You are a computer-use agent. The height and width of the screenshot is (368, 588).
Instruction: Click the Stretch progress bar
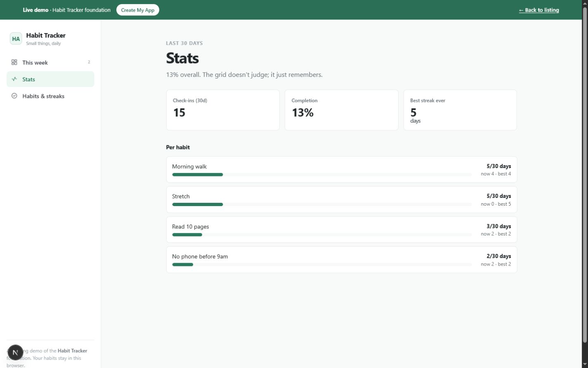(322, 204)
